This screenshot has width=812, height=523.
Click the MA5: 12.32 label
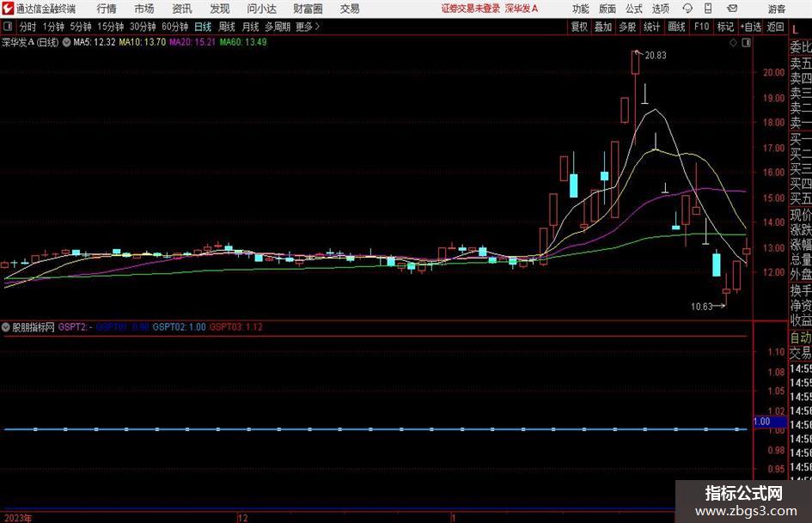pos(94,42)
